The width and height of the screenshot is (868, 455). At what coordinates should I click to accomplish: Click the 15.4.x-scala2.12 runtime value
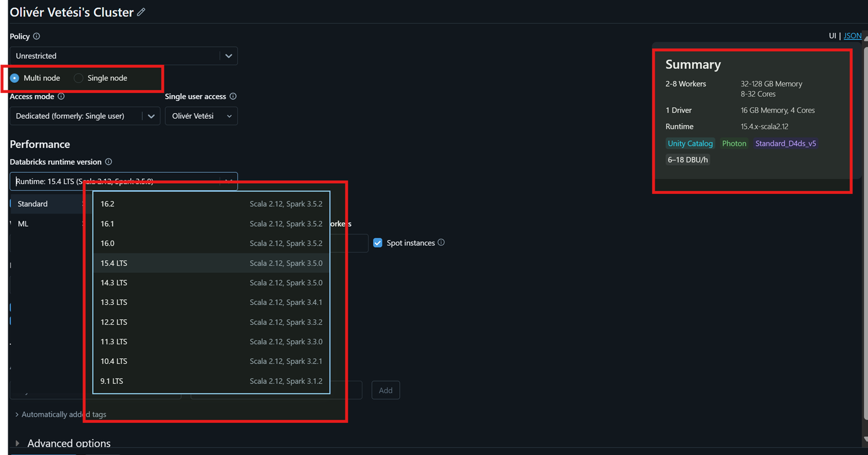(764, 127)
